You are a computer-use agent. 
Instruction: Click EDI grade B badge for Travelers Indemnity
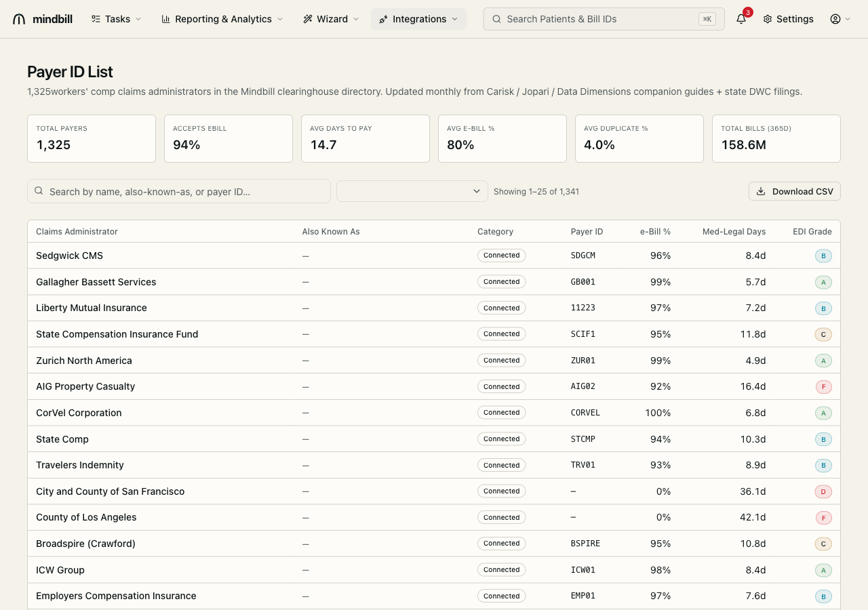[823, 466]
